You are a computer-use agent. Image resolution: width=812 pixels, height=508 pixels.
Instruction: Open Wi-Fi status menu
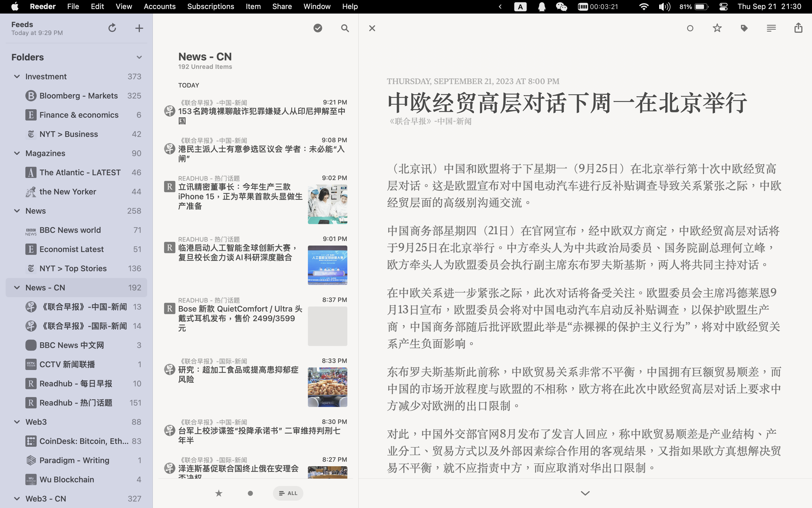tap(644, 6)
